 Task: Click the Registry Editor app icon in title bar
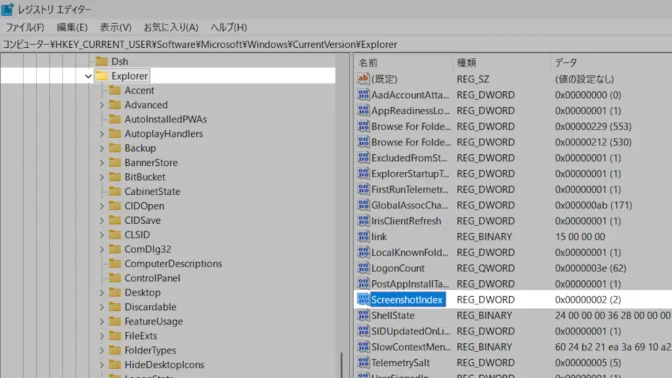8,9
